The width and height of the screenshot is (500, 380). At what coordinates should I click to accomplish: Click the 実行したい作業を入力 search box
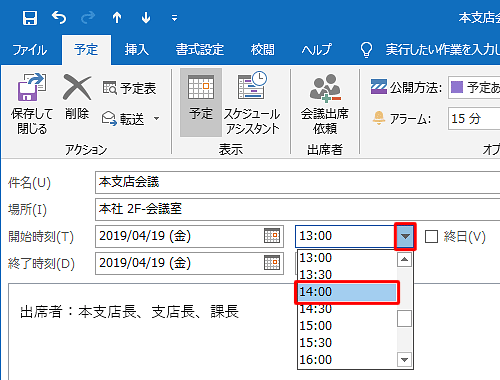pos(443,50)
